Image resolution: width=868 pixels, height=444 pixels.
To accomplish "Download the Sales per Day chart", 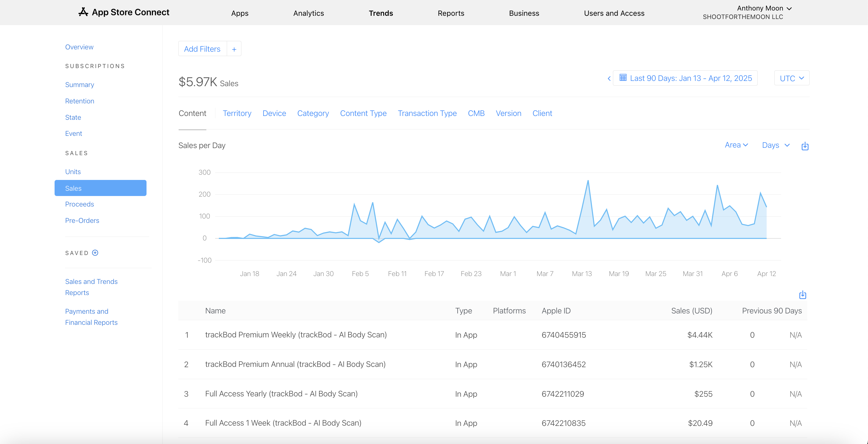I will pos(805,146).
